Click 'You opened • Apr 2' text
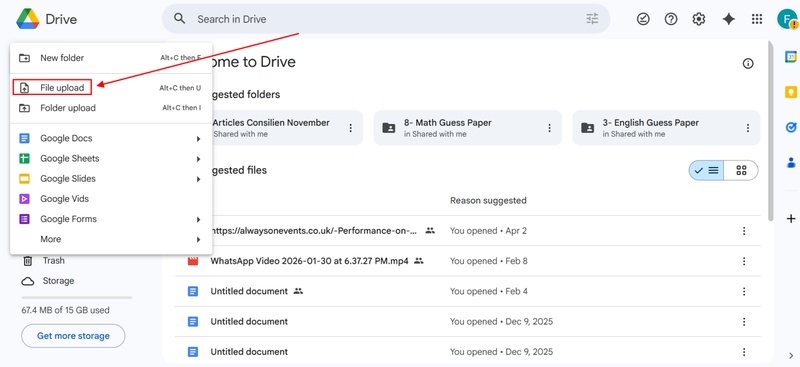The height and width of the screenshot is (367, 800). (x=488, y=231)
